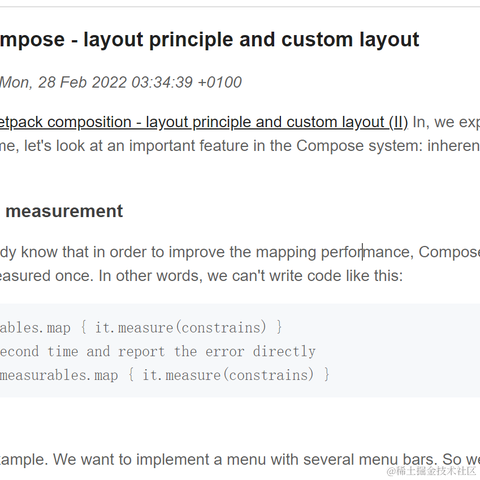Click the sentence about implementing a menu

240,460
